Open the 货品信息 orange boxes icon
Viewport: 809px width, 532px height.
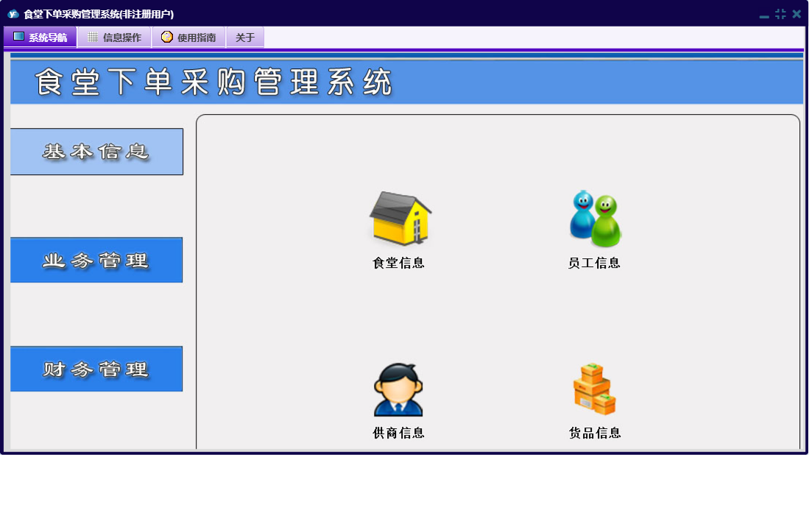[594, 389]
